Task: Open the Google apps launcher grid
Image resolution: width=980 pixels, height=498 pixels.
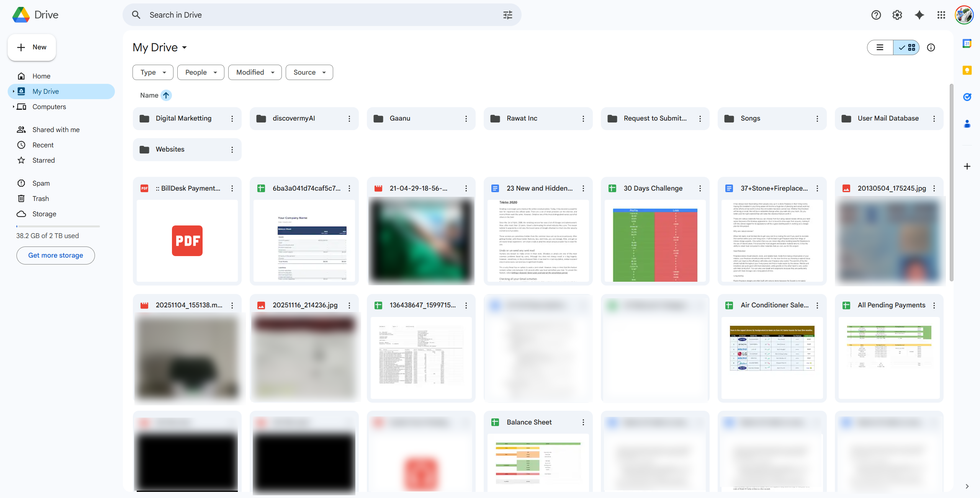Action: coord(941,15)
